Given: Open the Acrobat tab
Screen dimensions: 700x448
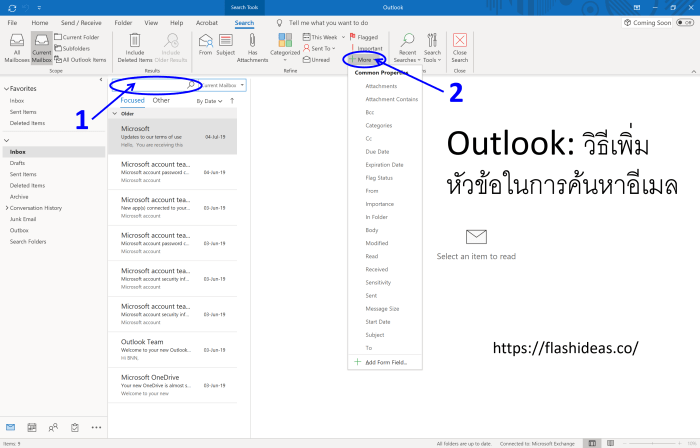Looking at the screenshot, I should pos(207,23).
